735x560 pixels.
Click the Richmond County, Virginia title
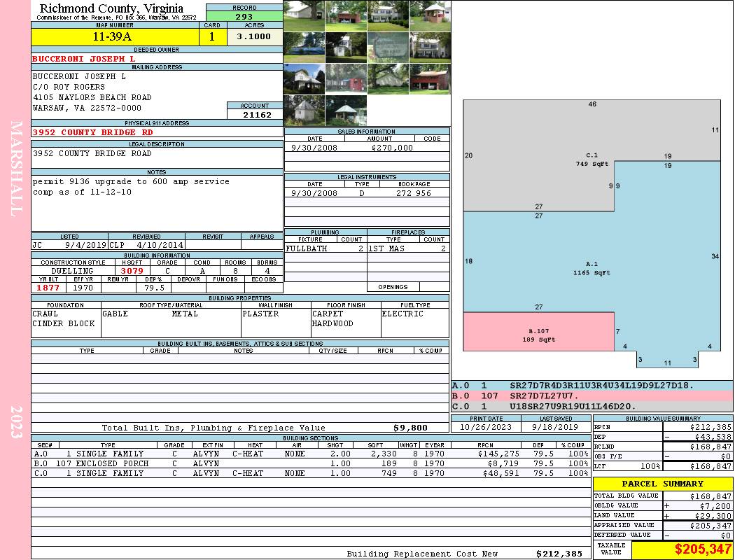[111, 8]
